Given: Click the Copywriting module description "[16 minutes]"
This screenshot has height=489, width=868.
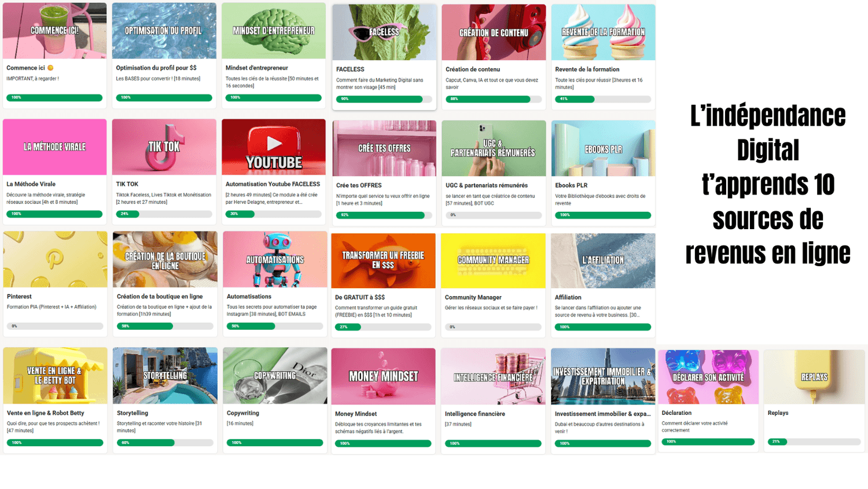Looking at the screenshot, I should pos(240,424).
